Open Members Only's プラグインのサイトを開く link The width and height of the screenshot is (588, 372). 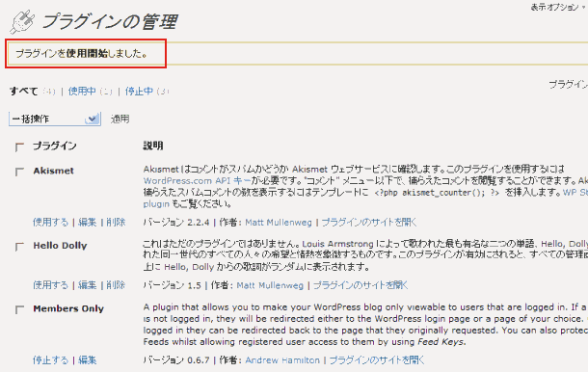point(377,360)
